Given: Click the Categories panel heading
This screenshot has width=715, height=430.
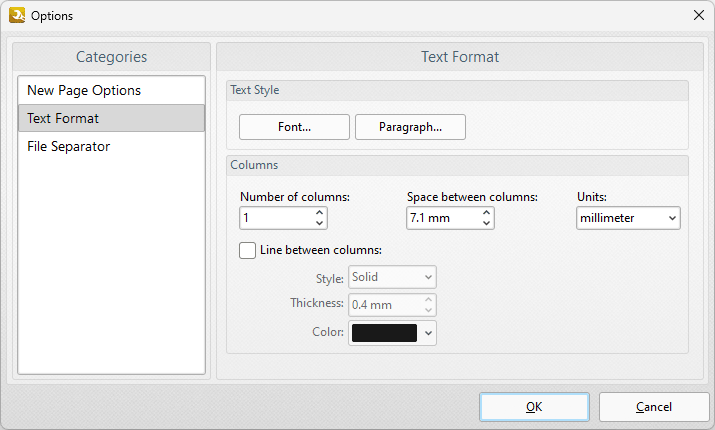Looking at the screenshot, I should pos(111,57).
